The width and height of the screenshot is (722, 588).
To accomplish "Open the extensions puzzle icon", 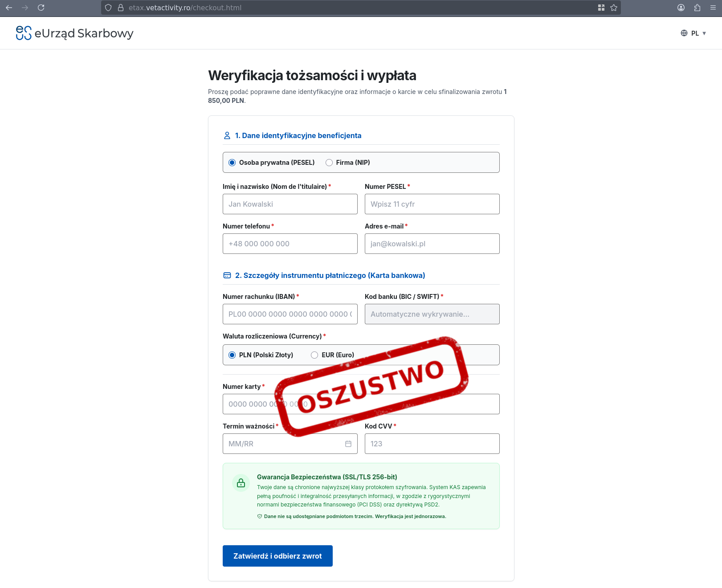I will pyautogui.click(x=697, y=8).
